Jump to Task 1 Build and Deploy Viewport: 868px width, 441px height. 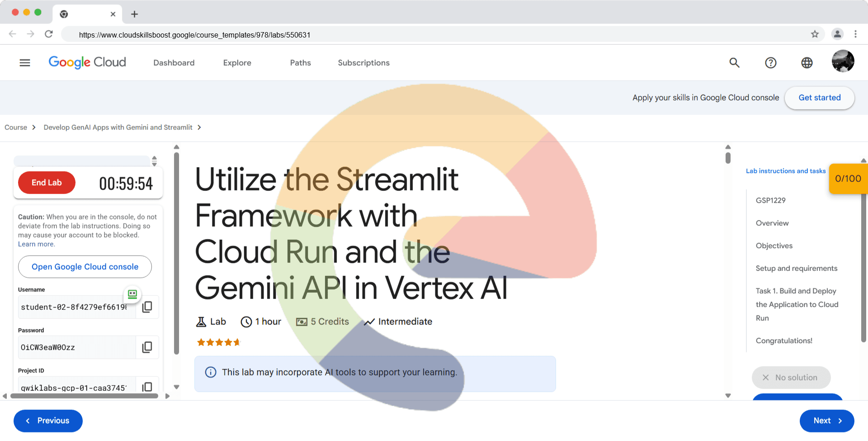[797, 304]
